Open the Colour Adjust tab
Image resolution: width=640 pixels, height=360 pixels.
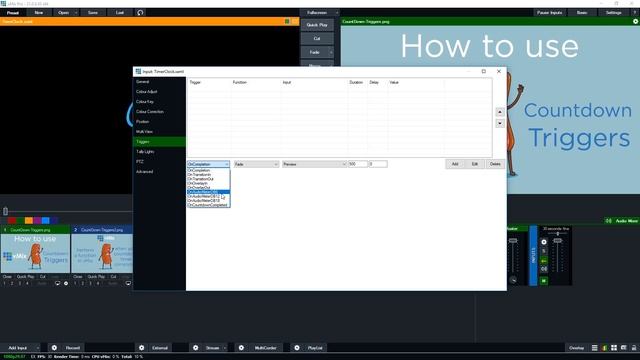coord(159,92)
